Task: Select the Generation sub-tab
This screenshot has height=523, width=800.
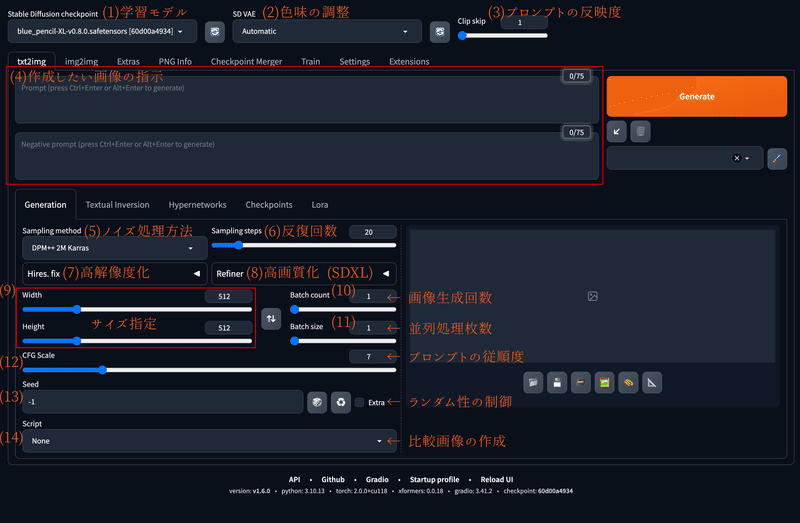Action: 45,205
